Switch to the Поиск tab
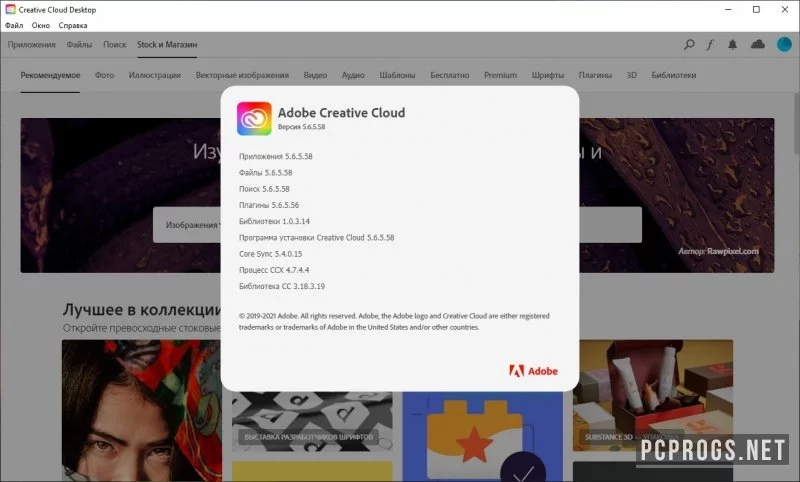 tap(114, 44)
